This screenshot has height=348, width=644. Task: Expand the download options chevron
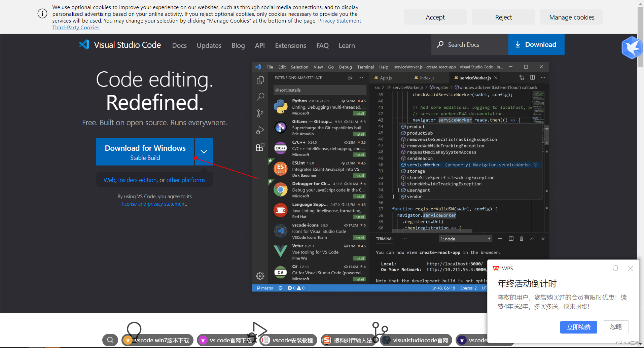(x=204, y=152)
